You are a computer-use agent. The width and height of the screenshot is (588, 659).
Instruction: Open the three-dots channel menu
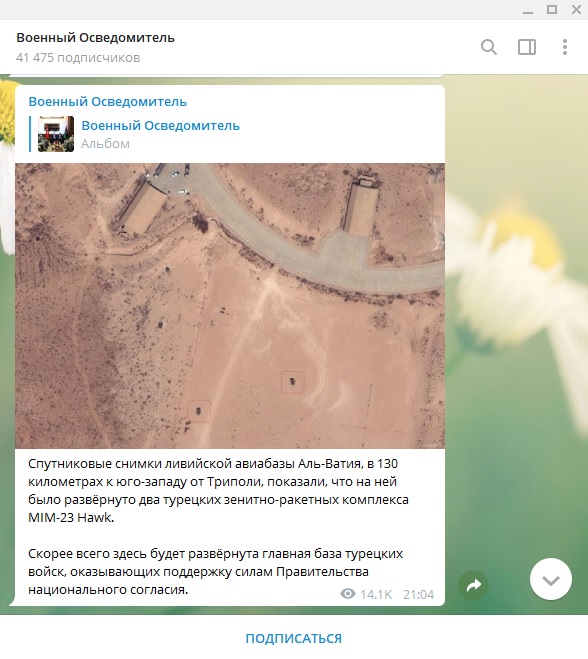pos(564,47)
